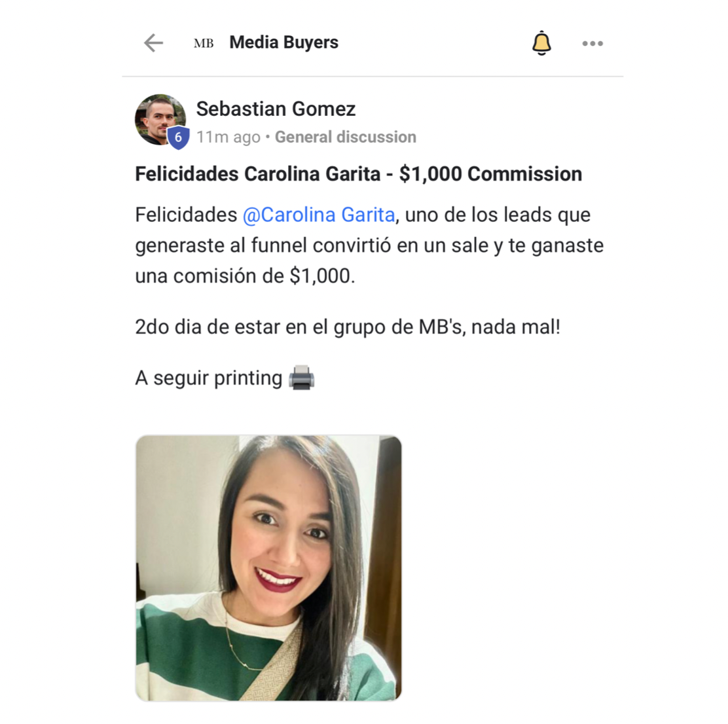Screen dimensions: 728x724
Task: Go back using the left arrow
Action: tap(154, 43)
